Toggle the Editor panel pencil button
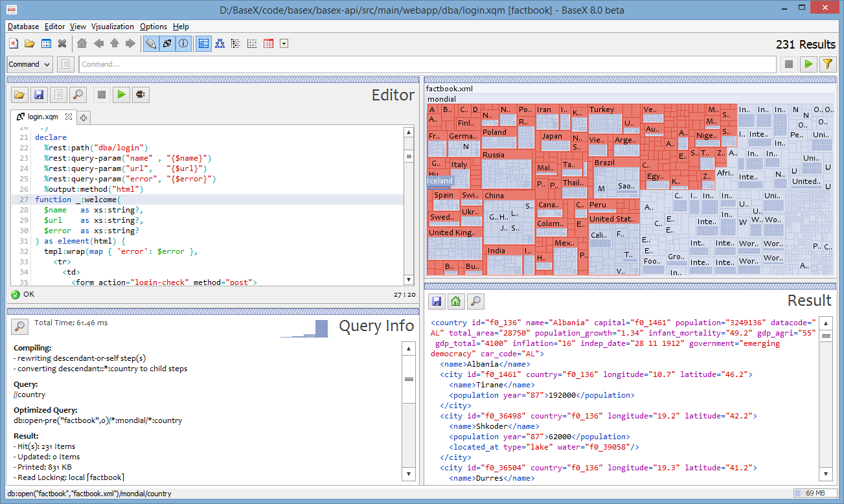 point(151,44)
